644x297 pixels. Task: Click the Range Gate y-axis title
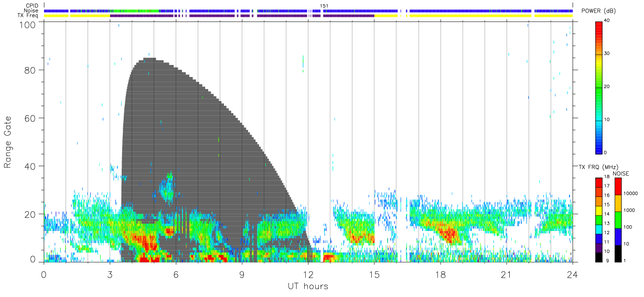click(x=8, y=142)
